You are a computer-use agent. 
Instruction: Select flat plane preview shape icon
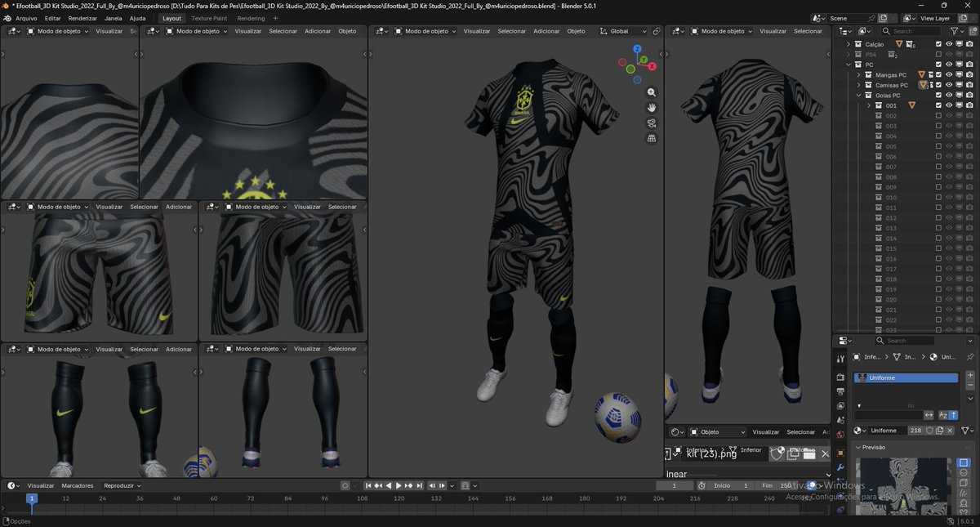(964, 463)
